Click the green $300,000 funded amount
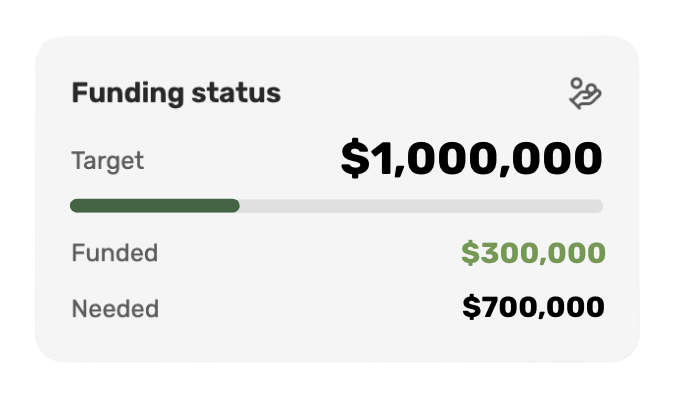Image resolution: width=682 pixels, height=398 pixels. [x=533, y=253]
